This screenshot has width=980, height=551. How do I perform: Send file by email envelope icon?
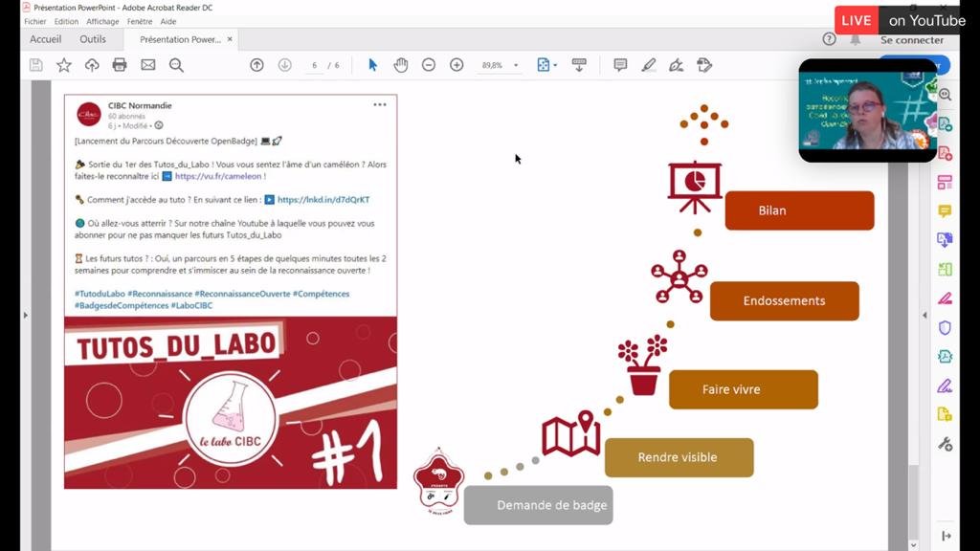148,65
